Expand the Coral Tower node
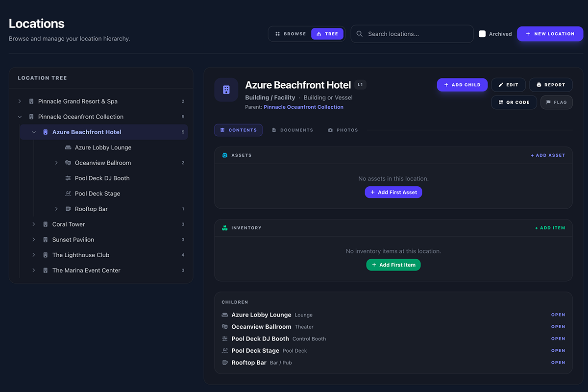This screenshot has width=588, height=392. pyautogui.click(x=34, y=224)
